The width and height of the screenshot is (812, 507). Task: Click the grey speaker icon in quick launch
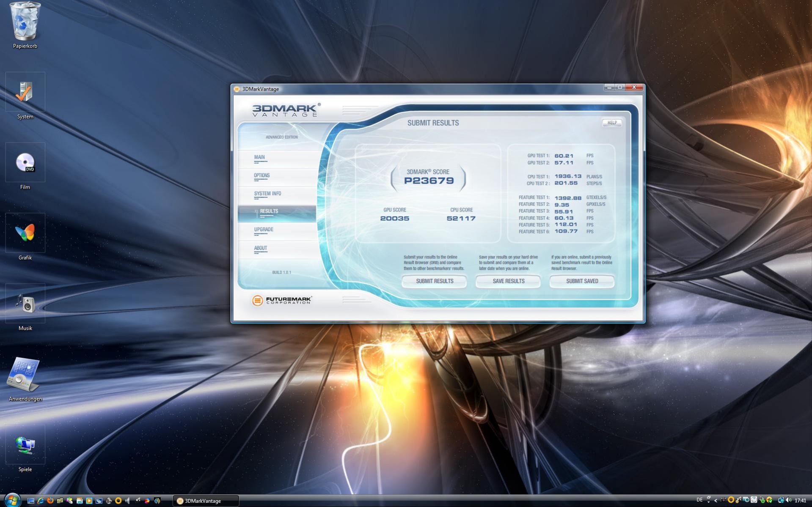point(128,501)
